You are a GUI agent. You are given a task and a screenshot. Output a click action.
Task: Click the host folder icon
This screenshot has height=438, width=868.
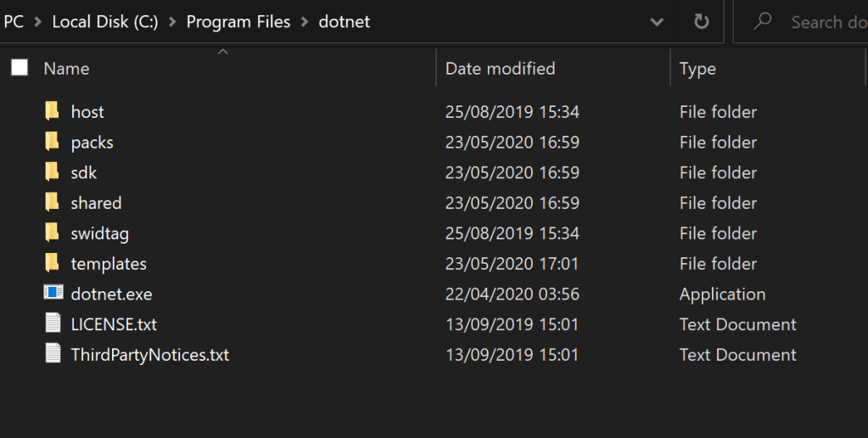click(x=53, y=111)
